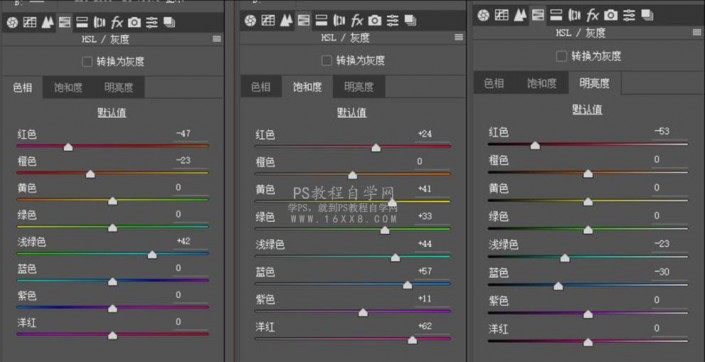The image size is (705, 362).
Task: Open Split Toning icon in Saturation panel
Action: tap(321, 20)
